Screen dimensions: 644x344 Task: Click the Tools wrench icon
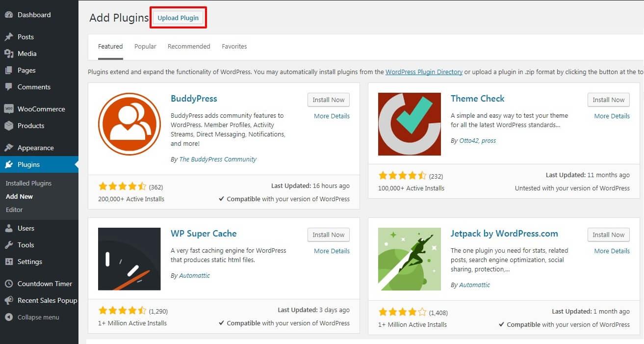click(x=9, y=245)
